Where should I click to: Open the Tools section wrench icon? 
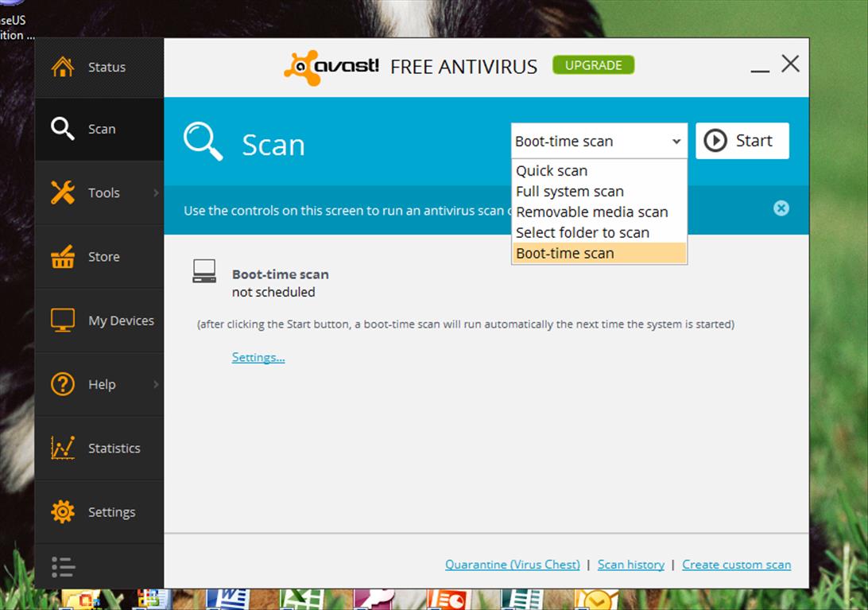point(63,192)
